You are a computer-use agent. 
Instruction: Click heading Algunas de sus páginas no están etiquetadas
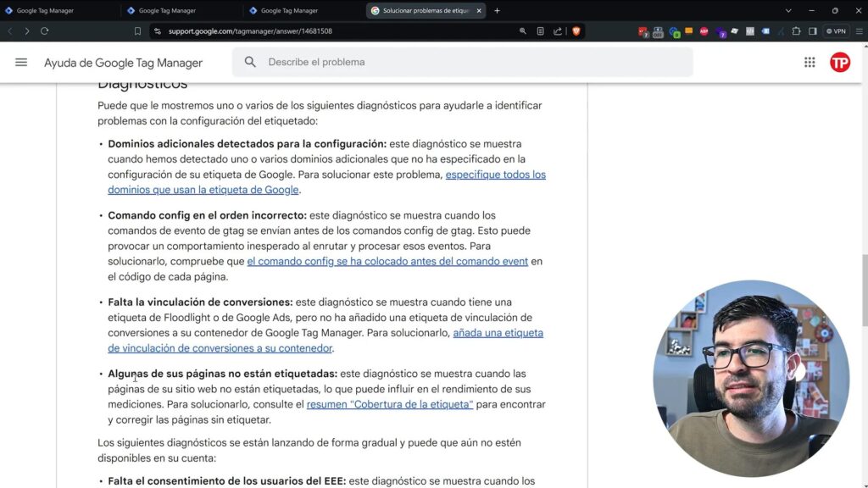point(223,374)
